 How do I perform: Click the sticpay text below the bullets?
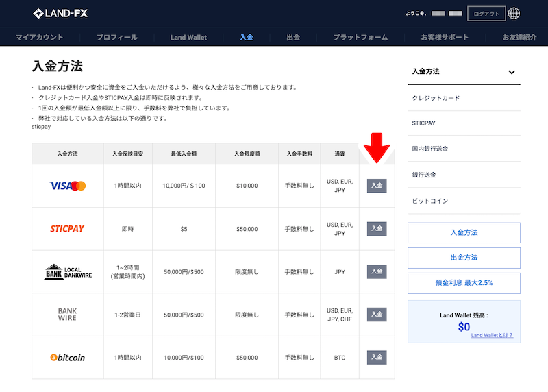41,127
